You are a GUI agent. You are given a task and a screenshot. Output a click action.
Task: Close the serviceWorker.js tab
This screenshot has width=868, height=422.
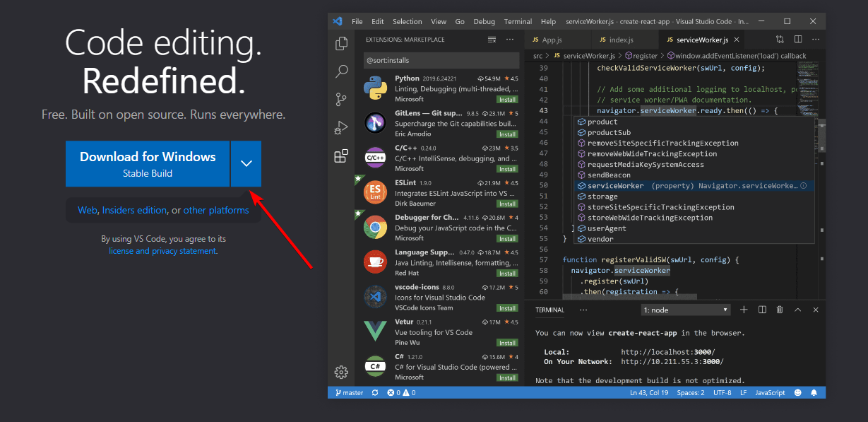pyautogui.click(x=737, y=40)
